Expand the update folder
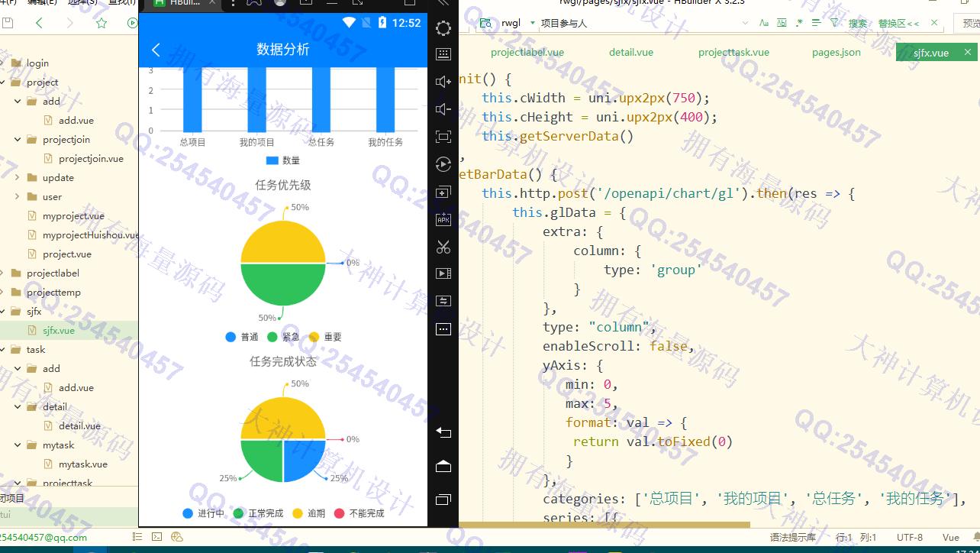The width and height of the screenshot is (980, 553). coord(18,177)
